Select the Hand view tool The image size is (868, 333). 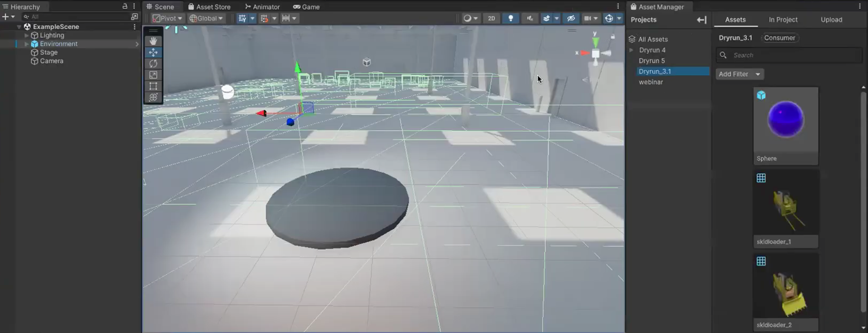(153, 41)
